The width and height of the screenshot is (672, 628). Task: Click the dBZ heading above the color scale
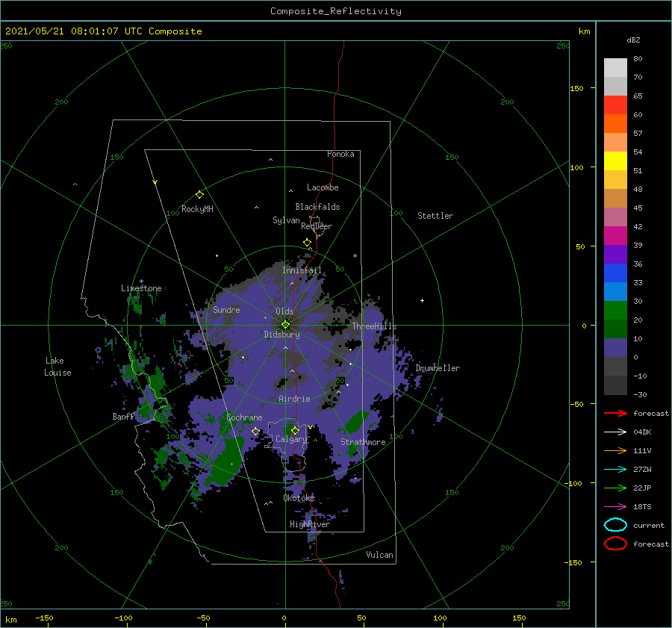click(x=633, y=40)
